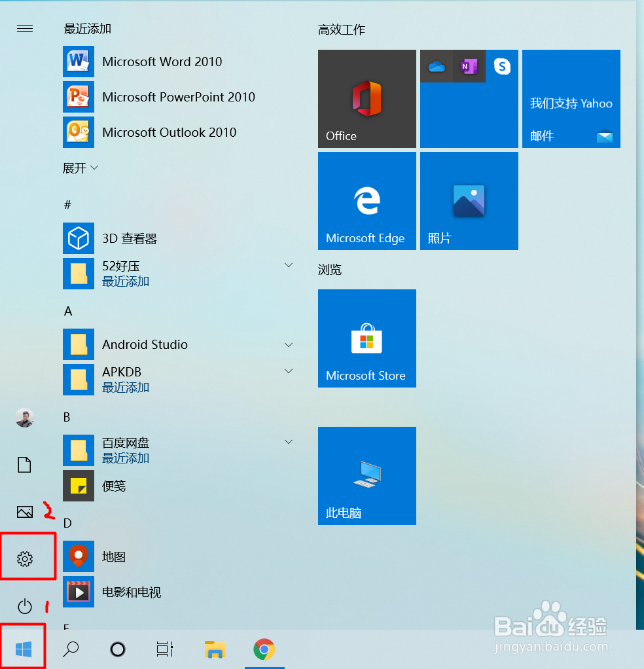
Task: Expand the 百度网盘 folder entry
Action: [289, 442]
